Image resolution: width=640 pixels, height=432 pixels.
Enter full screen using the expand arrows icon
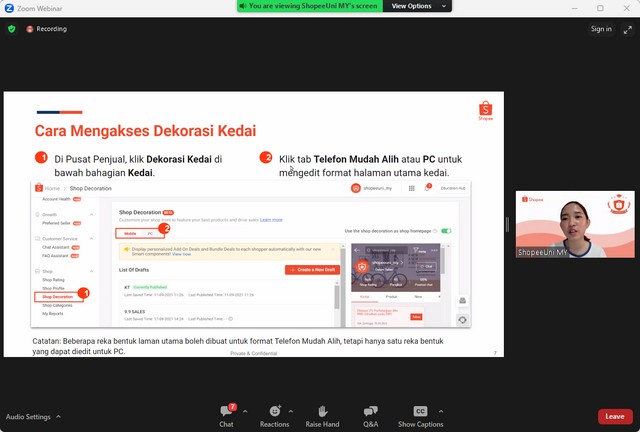pos(627,29)
